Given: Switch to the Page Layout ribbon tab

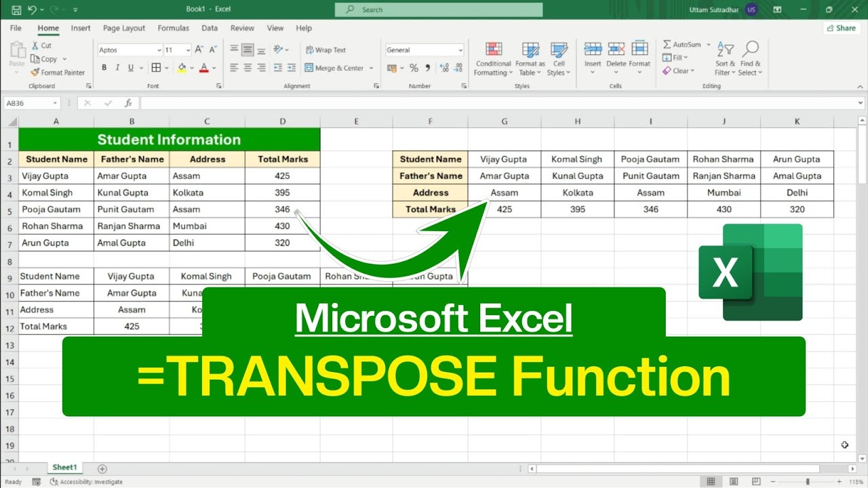Looking at the screenshot, I should [x=124, y=28].
